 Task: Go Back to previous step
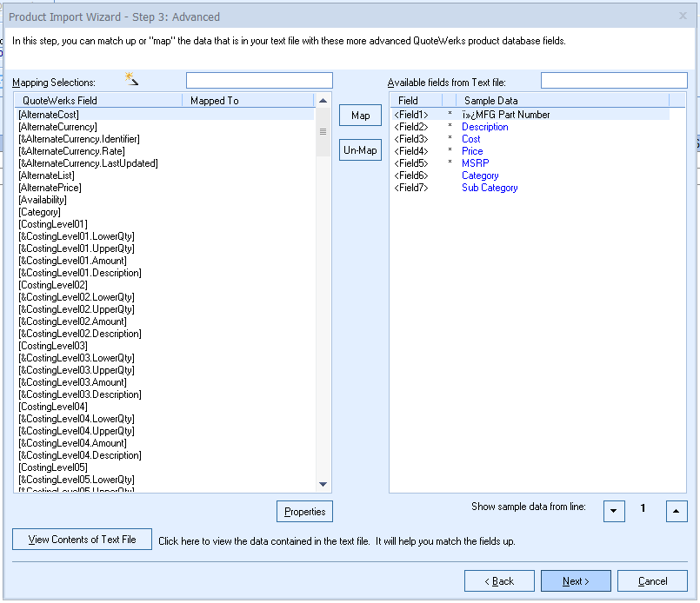click(x=499, y=581)
